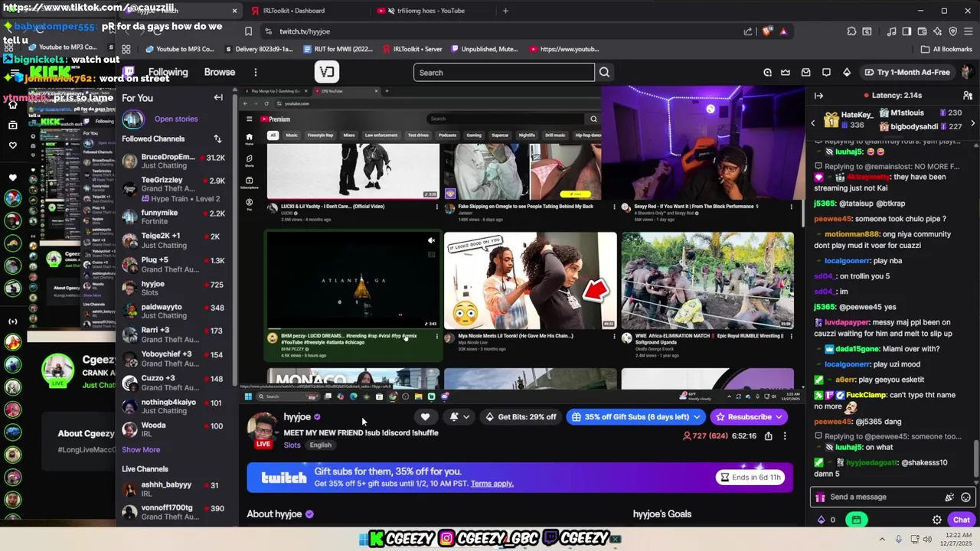Bookmark this page in address bar
This screenshot has height=551, width=980.
248,31
